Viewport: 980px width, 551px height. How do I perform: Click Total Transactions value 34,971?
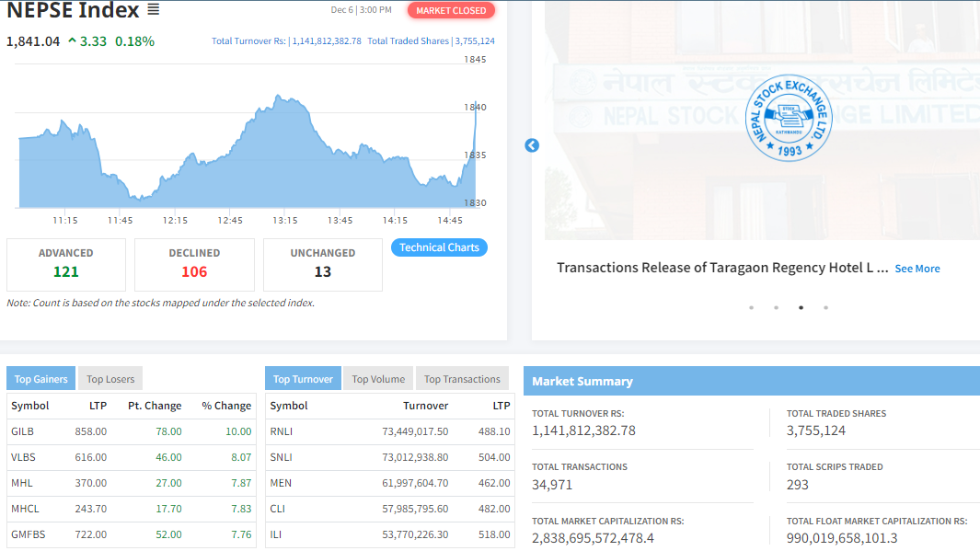click(x=552, y=485)
